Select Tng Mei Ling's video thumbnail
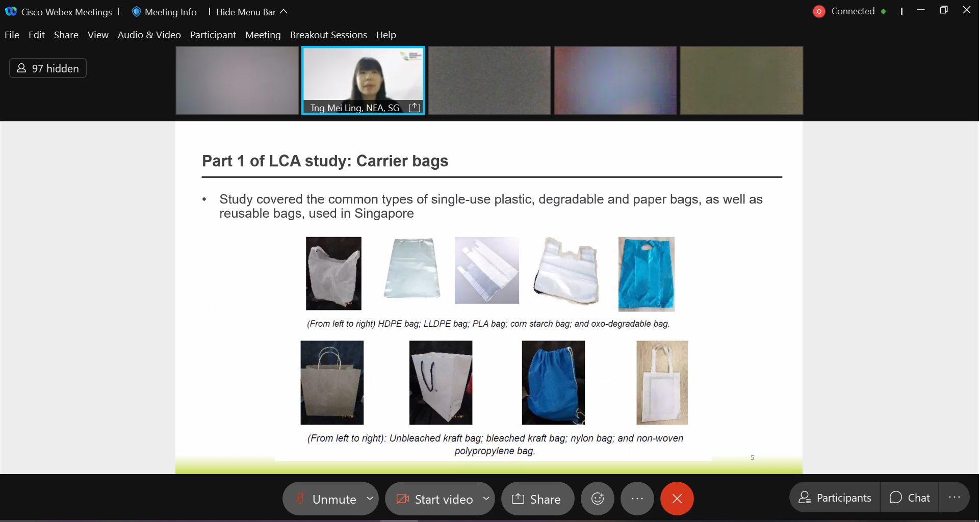Viewport: 980px width, 522px height. 363,76
